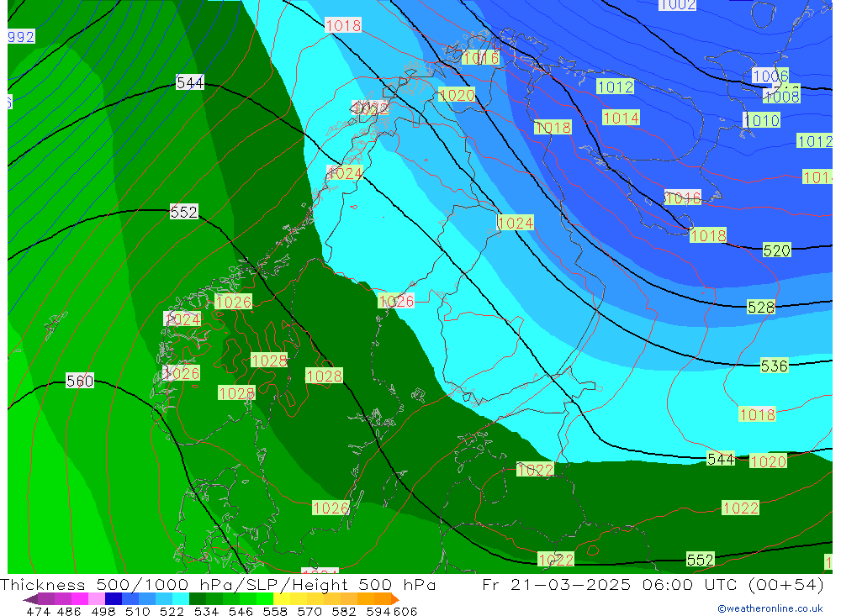Click the 1014 isobar label

click(621, 118)
